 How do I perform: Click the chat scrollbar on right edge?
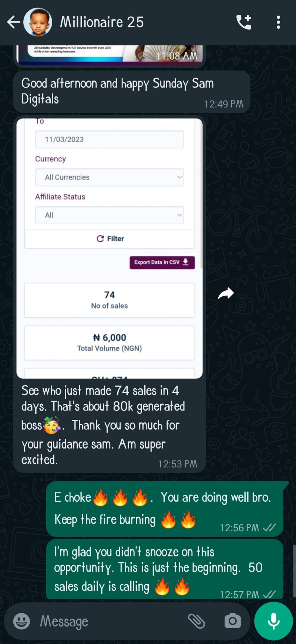point(294,571)
